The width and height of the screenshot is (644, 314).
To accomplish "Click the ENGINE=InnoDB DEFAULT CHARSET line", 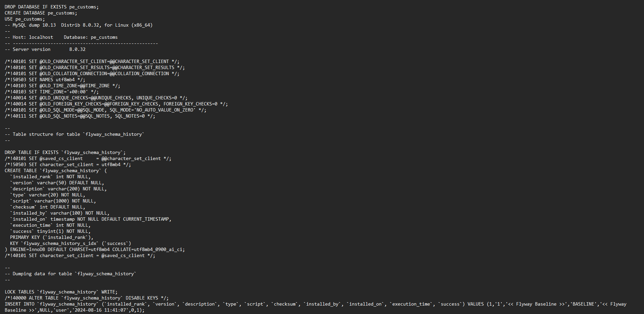I will [95, 249].
